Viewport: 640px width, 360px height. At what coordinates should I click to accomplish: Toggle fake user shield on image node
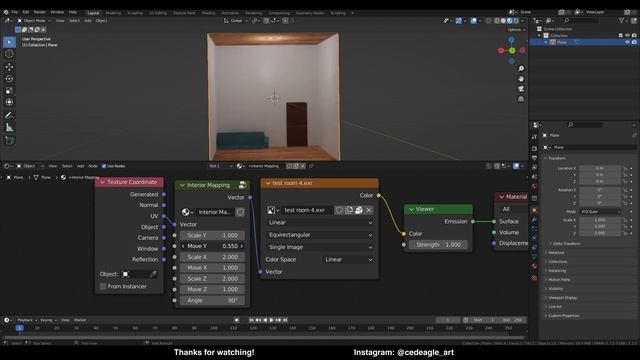pos(339,210)
